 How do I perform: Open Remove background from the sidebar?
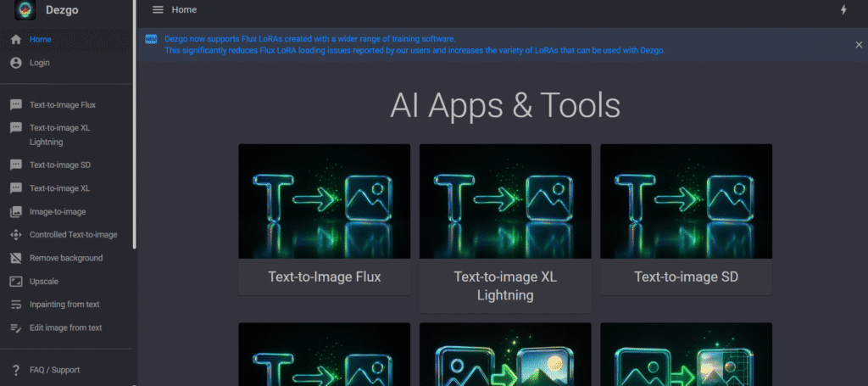[x=66, y=258]
